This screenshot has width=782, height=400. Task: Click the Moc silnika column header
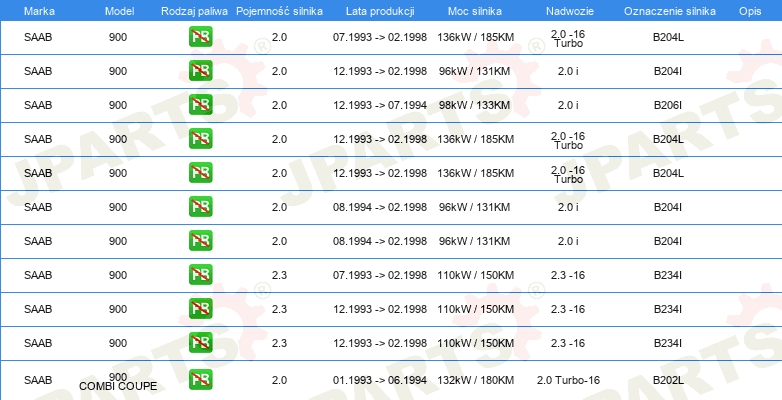[475, 11]
